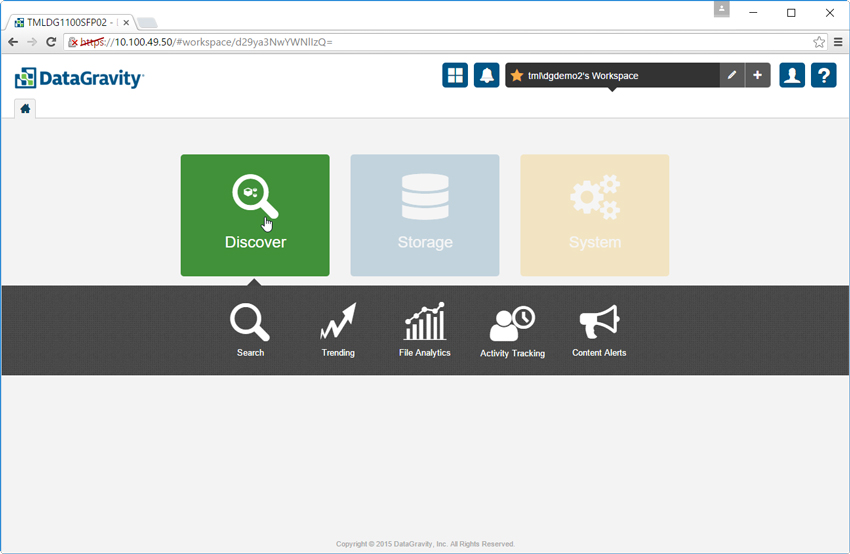This screenshot has height=554, width=850.
Task: Open the user account menu
Action: click(x=792, y=75)
